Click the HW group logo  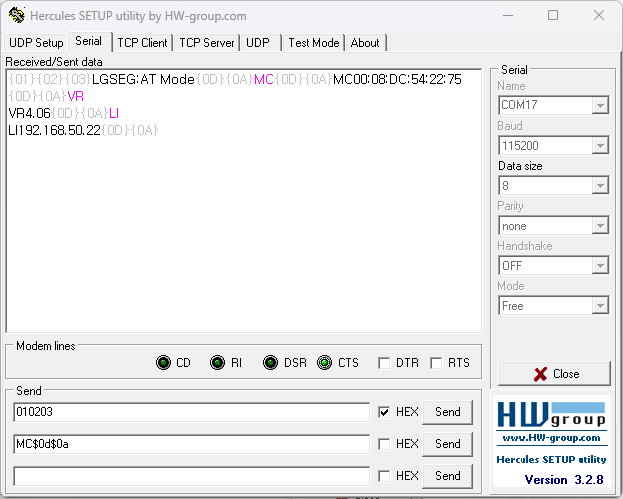coord(551,415)
